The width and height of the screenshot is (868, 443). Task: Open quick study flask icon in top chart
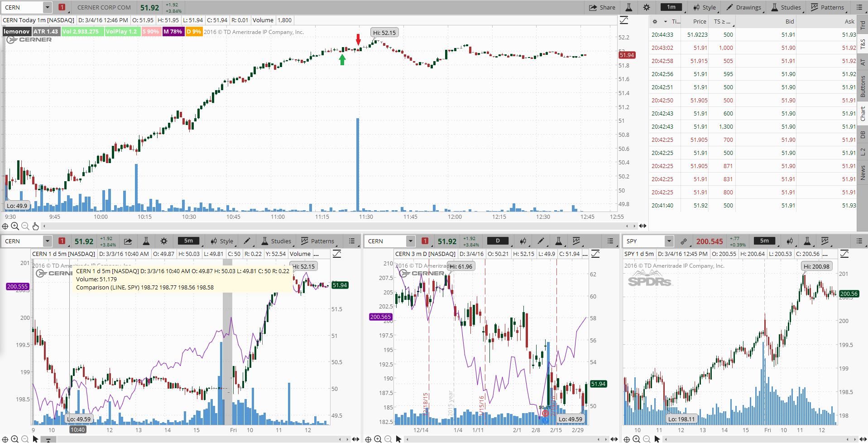coord(629,7)
